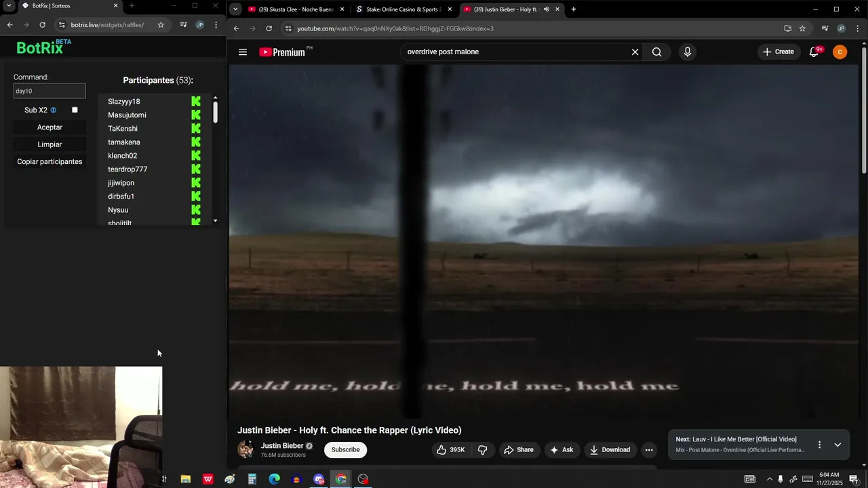Viewport: 868px width, 488px height.
Task: Share the video
Action: (518, 450)
